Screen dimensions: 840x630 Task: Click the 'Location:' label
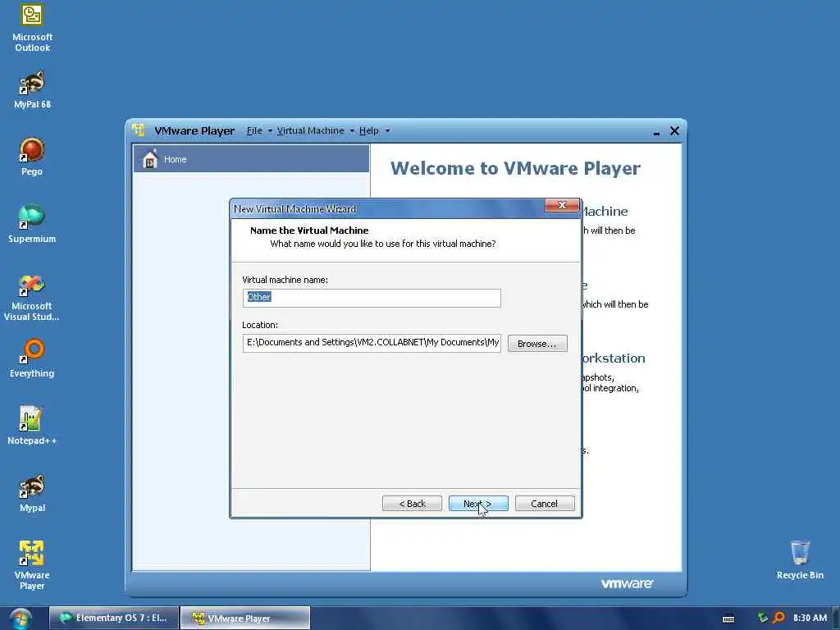coord(260,325)
